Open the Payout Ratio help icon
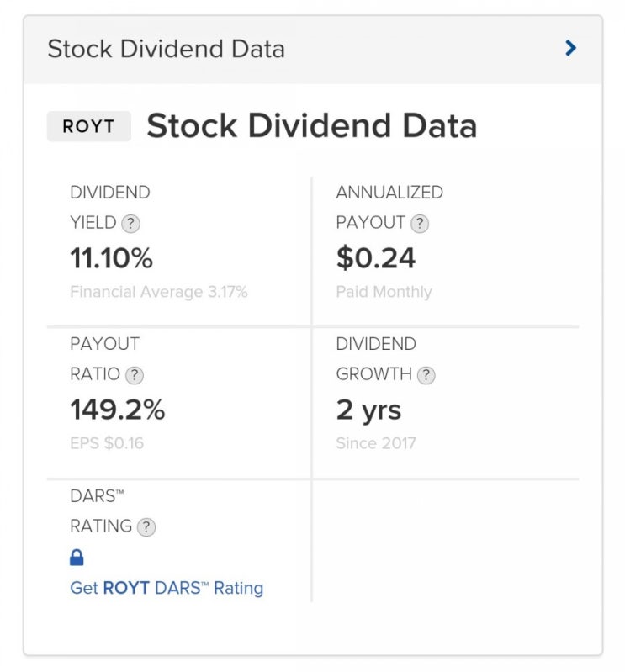The image size is (625, 672). tap(135, 375)
